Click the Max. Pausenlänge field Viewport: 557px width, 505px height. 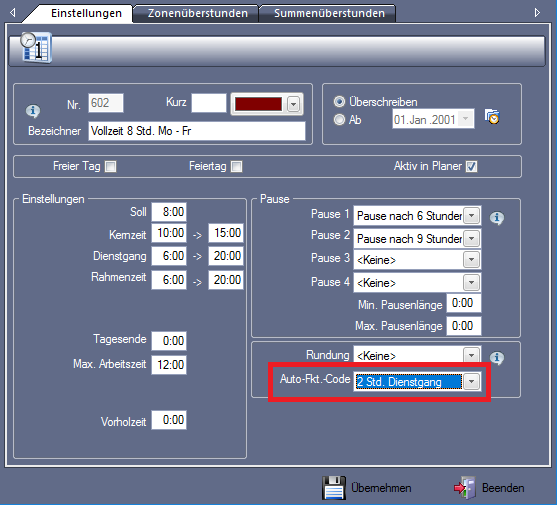click(x=464, y=326)
